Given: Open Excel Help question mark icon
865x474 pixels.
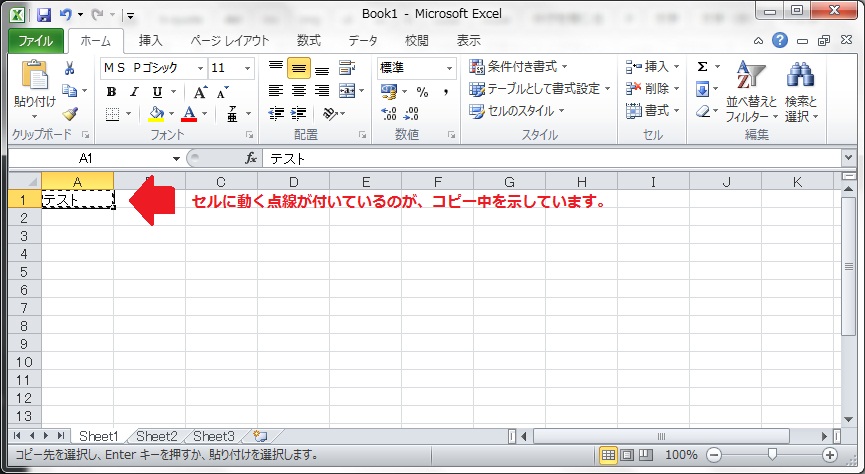Looking at the screenshot, I should pos(779,40).
